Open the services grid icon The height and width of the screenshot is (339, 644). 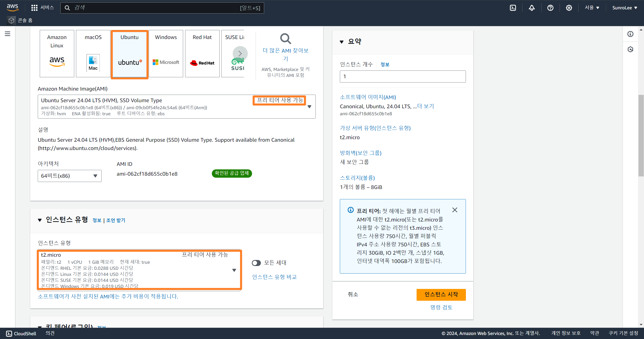click(34, 8)
